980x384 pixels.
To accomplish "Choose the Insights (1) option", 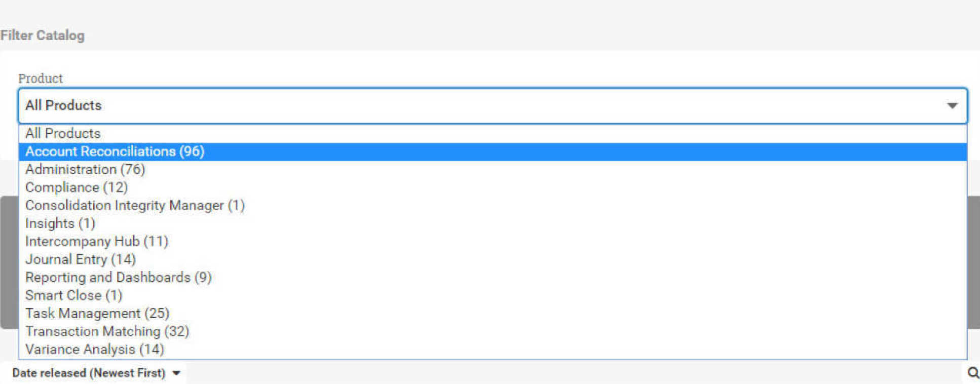I will (60, 223).
